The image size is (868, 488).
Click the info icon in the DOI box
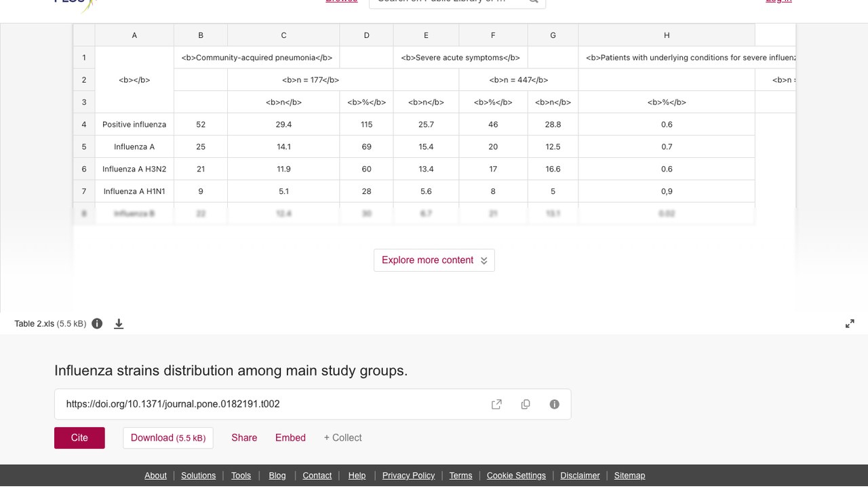pos(554,404)
